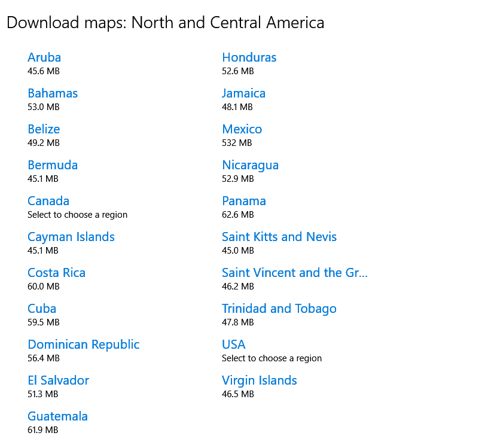
Task: Choose the Guatemala map
Action: coord(57,416)
